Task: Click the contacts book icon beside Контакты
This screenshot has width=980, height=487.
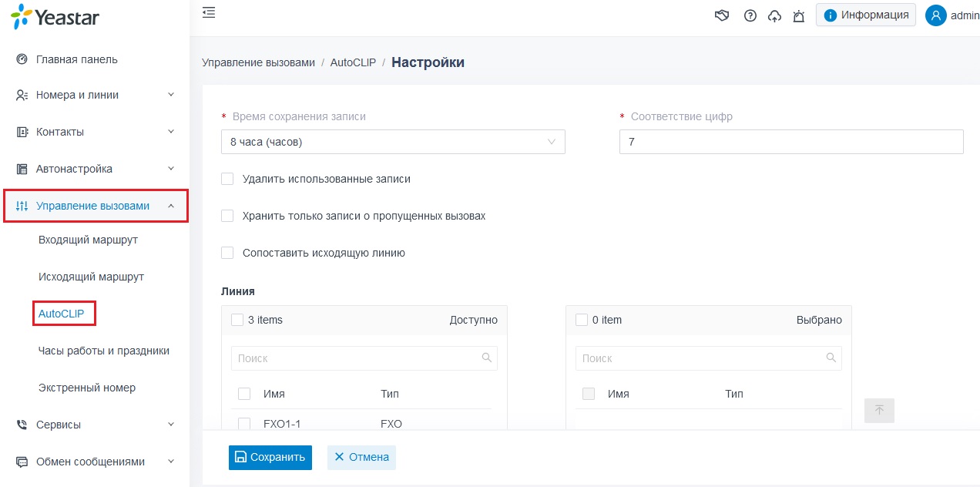Action: (x=22, y=133)
